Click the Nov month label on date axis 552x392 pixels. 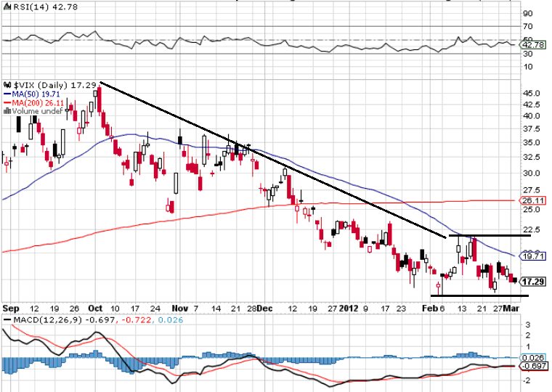(x=179, y=309)
